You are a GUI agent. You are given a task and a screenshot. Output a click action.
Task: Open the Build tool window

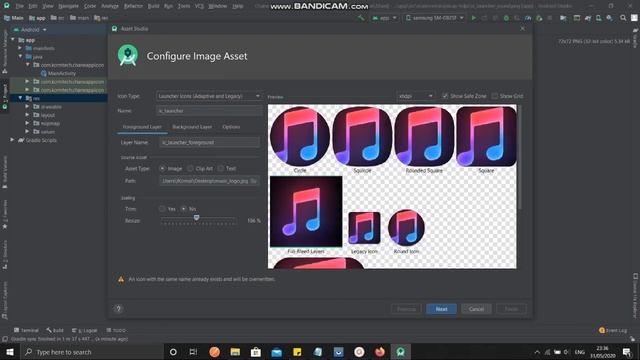click(55, 330)
